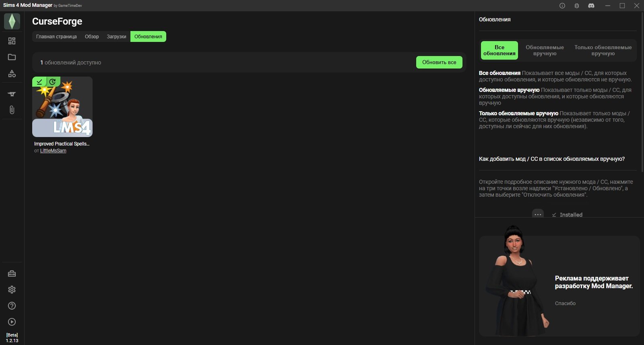Screen dimensions: 644x345
Task: Open the settings gear in sidebar
Action: 12,290
